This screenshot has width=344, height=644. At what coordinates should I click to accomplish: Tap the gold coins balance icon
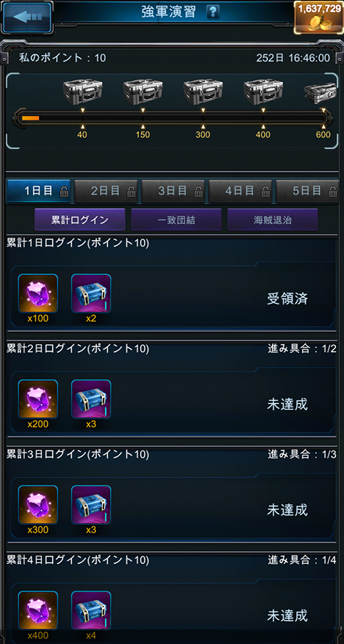319,17
